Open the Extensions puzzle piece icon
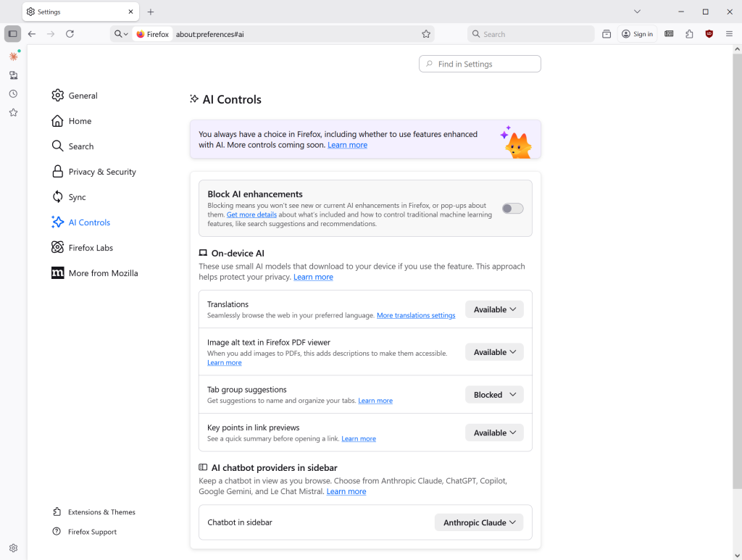 (x=689, y=34)
